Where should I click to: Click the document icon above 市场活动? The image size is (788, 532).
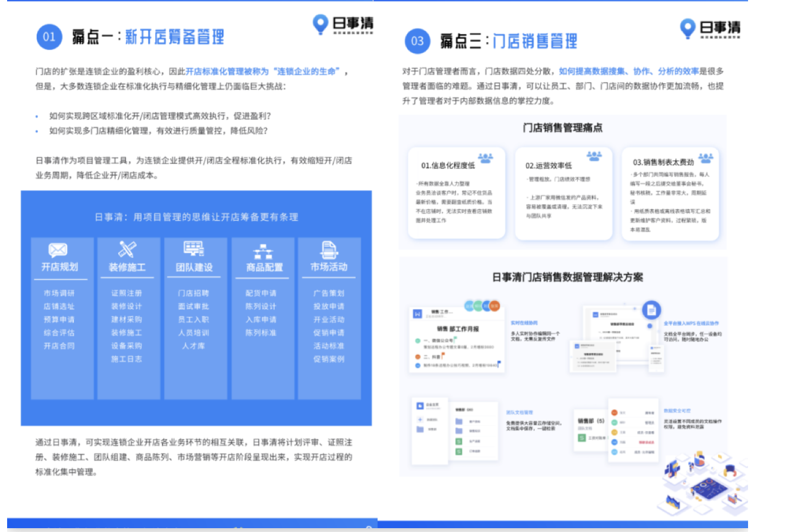pos(329,250)
